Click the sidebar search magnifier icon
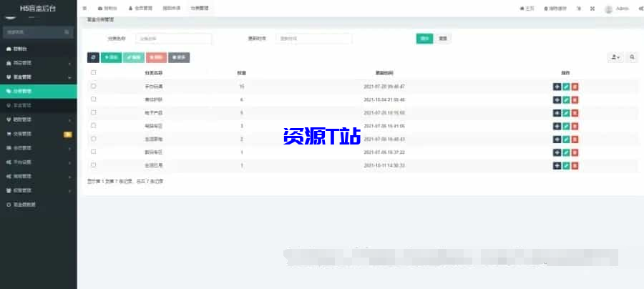 (x=67, y=32)
